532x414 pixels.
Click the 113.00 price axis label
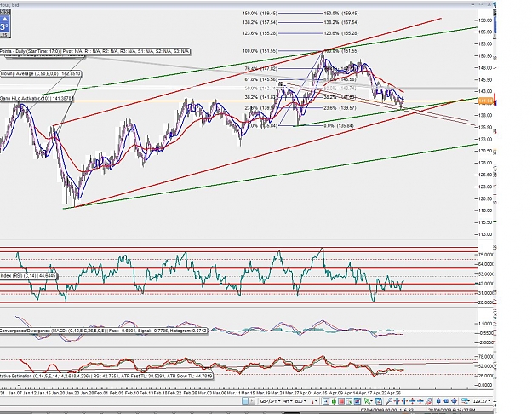pos(485,234)
